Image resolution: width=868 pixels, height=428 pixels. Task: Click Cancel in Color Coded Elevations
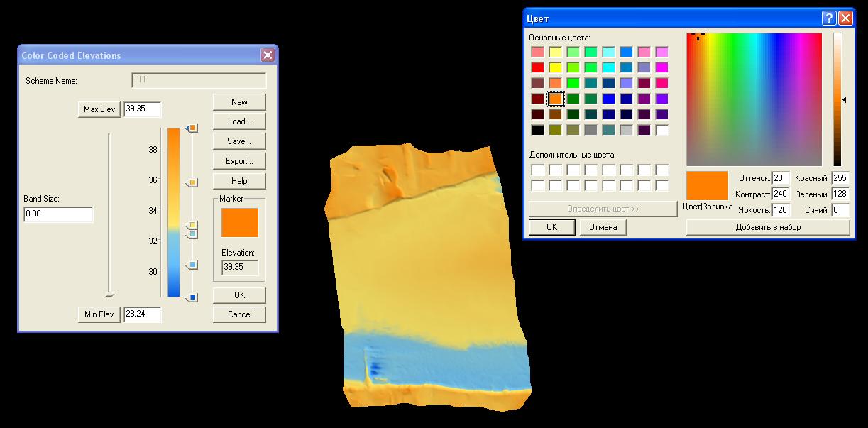click(x=239, y=314)
